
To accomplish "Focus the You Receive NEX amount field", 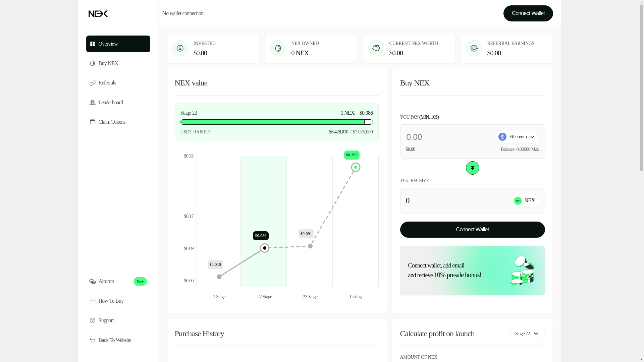I will (x=456, y=200).
